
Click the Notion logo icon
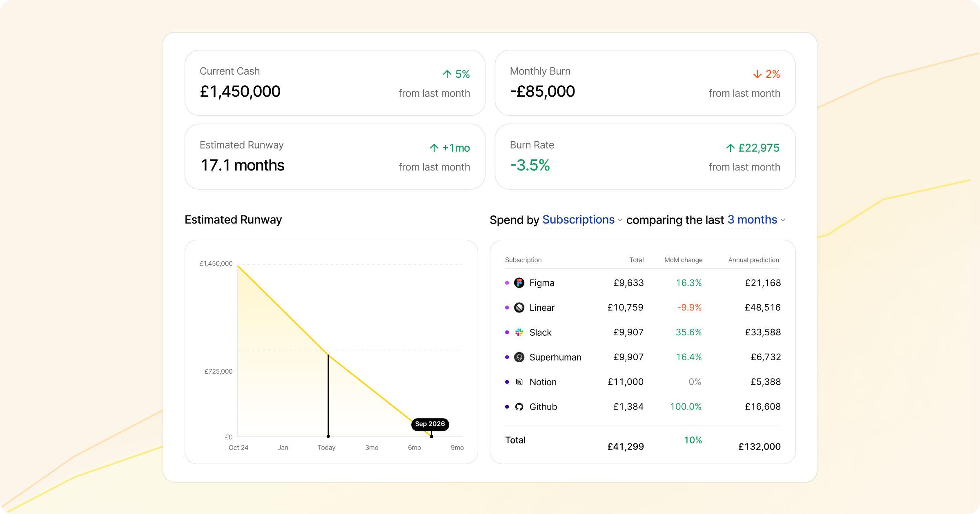coord(519,382)
